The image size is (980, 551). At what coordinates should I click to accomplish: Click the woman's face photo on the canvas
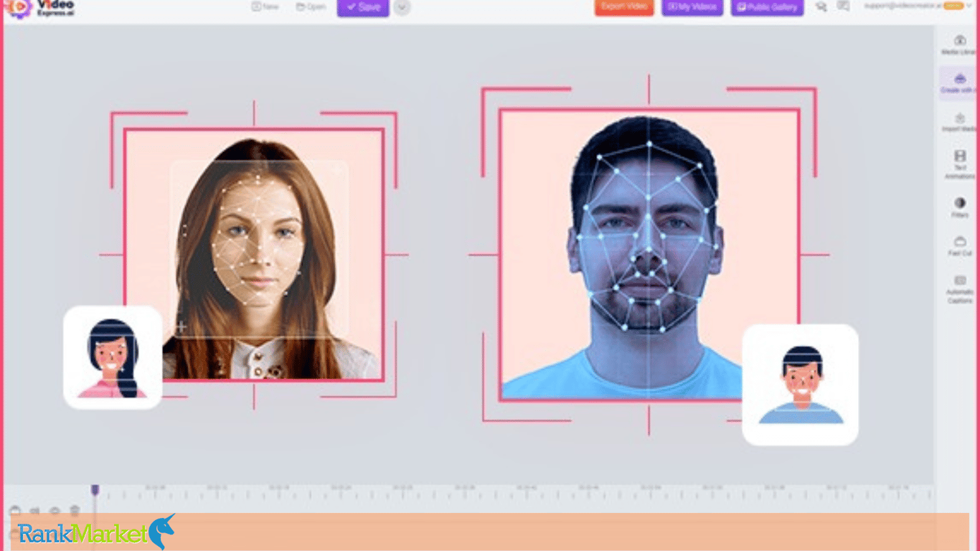coord(254,255)
